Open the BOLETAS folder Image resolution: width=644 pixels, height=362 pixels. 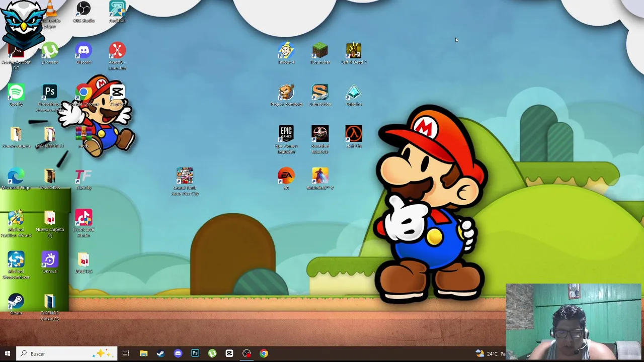pos(84,262)
